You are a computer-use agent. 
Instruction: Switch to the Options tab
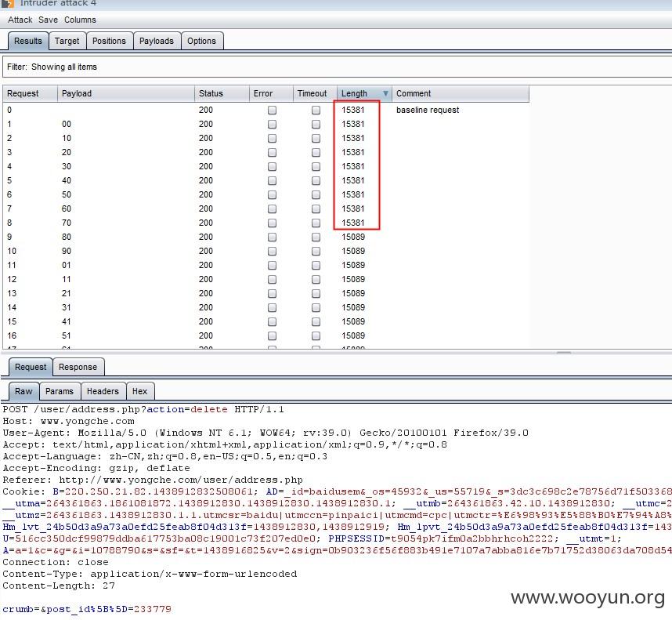click(x=201, y=41)
